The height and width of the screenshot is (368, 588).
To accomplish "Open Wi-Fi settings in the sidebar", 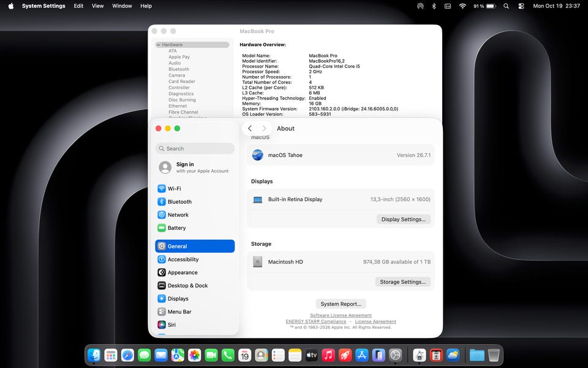I will click(x=195, y=188).
